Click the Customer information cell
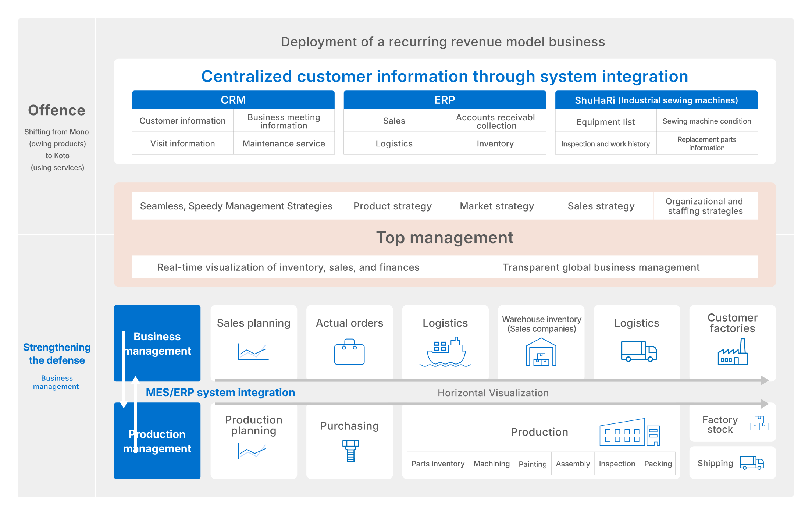Screen dimensions: 812x515 (182, 121)
